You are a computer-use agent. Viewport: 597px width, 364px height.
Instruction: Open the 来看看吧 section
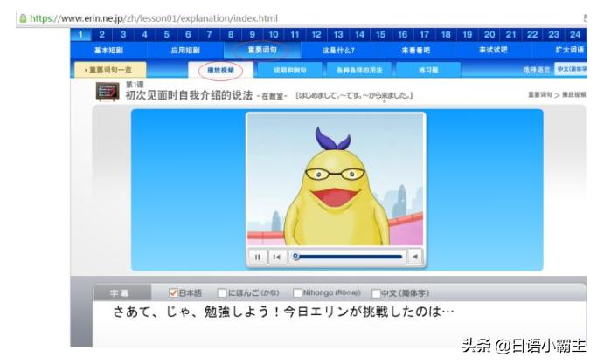(x=416, y=51)
